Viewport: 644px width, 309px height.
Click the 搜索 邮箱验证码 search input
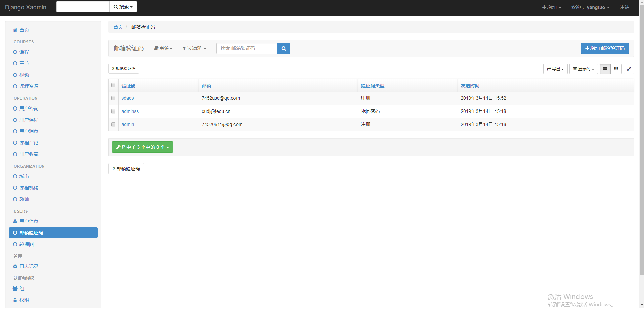tap(247, 48)
